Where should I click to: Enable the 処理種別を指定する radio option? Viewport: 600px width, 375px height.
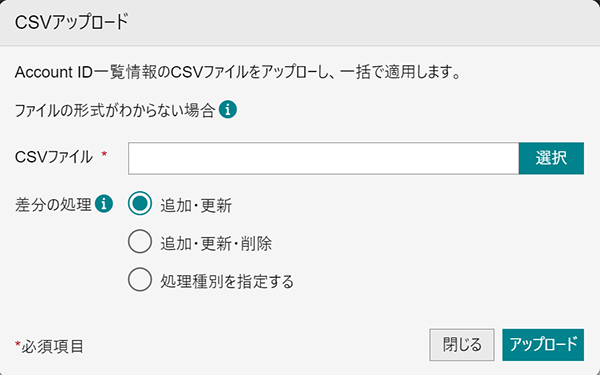[140, 279]
